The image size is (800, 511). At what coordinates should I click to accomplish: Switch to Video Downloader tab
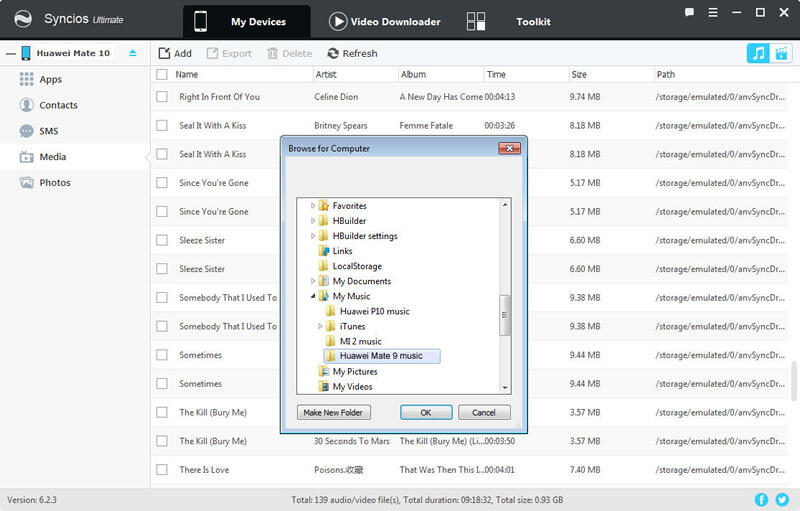pos(386,21)
